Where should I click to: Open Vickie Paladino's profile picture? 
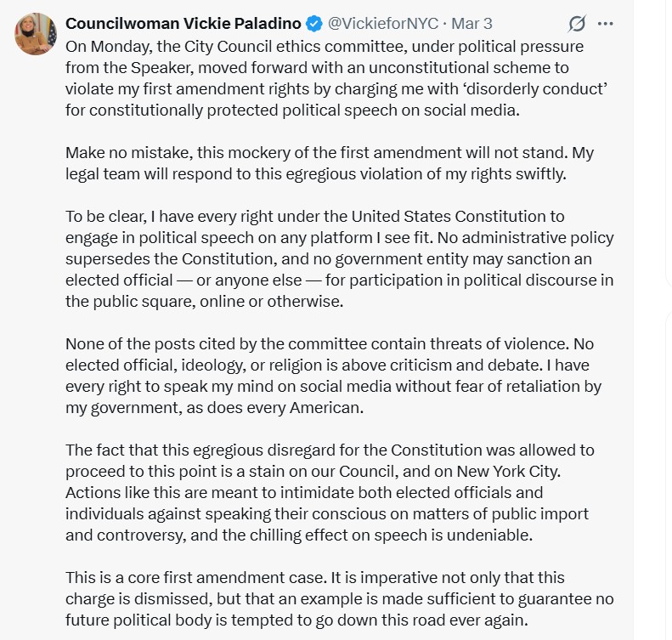pos(36,34)
